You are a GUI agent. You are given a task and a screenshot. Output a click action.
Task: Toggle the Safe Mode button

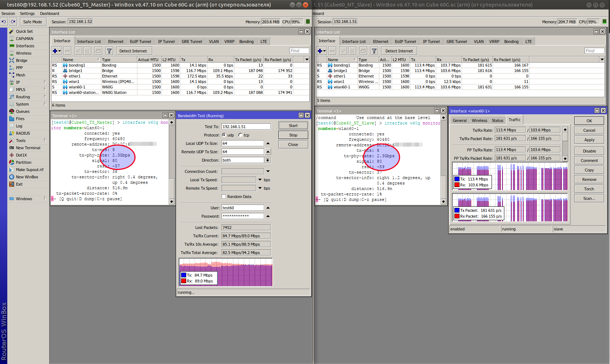tap(32, 22)
